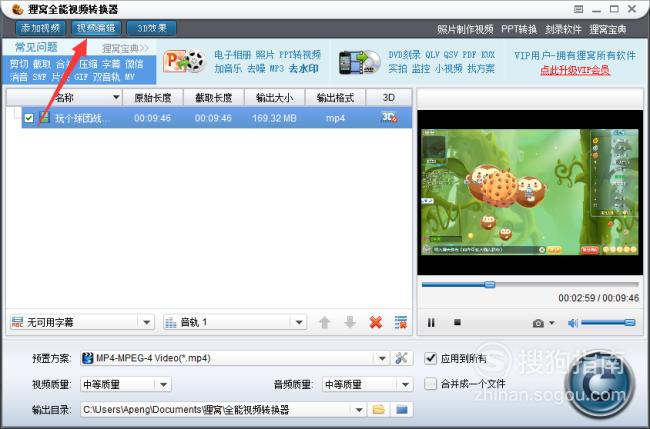Click the MP4 format icon in the preset field
This screenshot has height=429, width=650.
pyautogui.click(x=87, y=358)
